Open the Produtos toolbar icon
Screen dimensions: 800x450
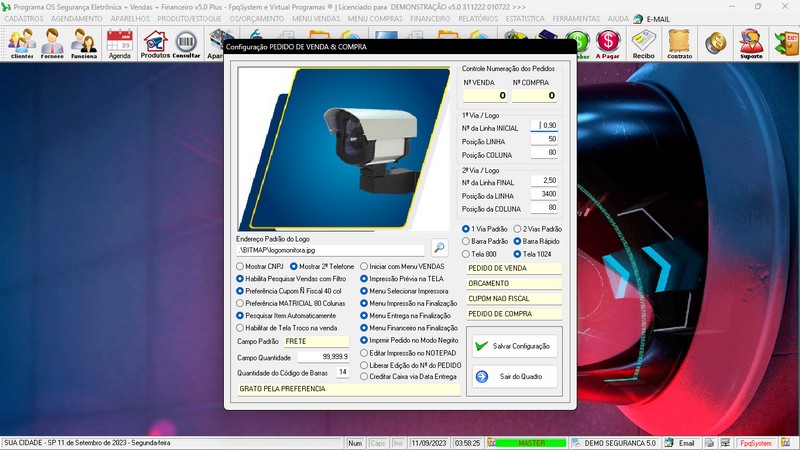click(155, 44)
